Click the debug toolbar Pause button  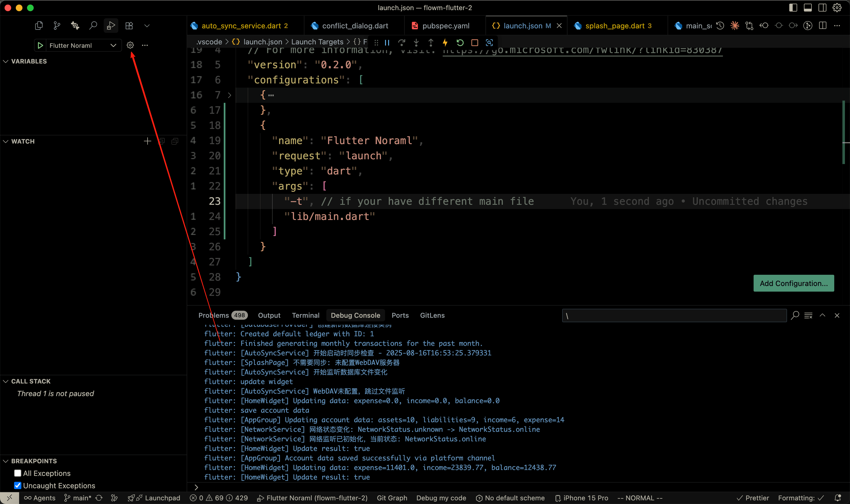(x=387, y=42)
